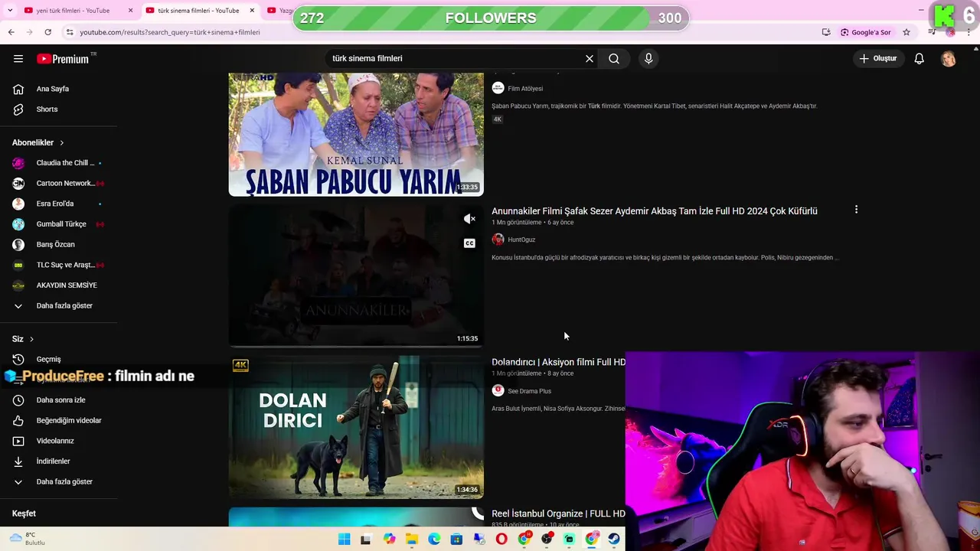The width and height of the screenshot is (980, 551).
Task: Open Opera browser from taskbar
Action: pos(501,540)
